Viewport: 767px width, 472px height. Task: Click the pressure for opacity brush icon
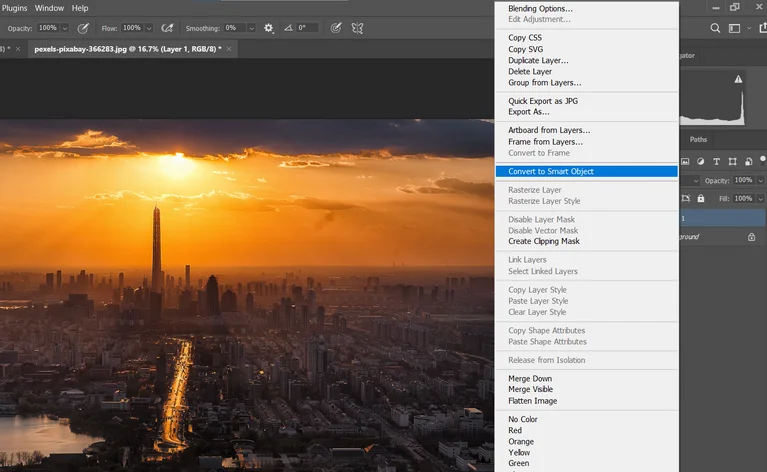click(x=82, y=28)
